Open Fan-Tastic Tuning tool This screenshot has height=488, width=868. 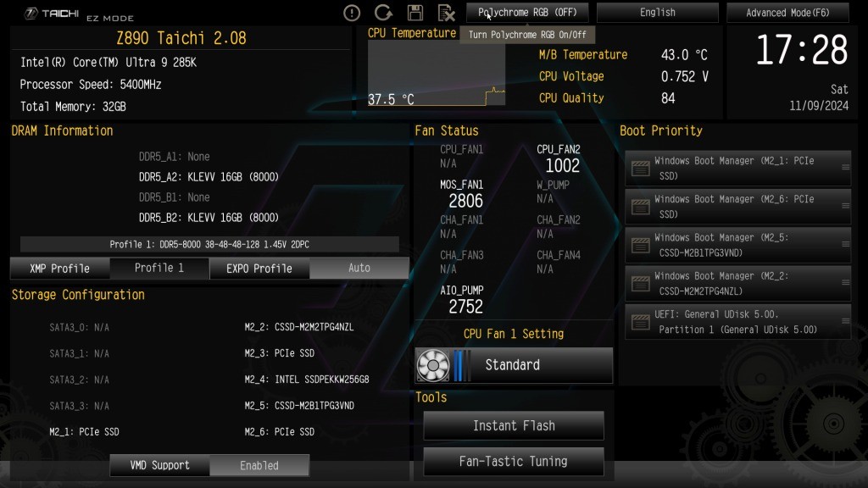click(514, 461)
